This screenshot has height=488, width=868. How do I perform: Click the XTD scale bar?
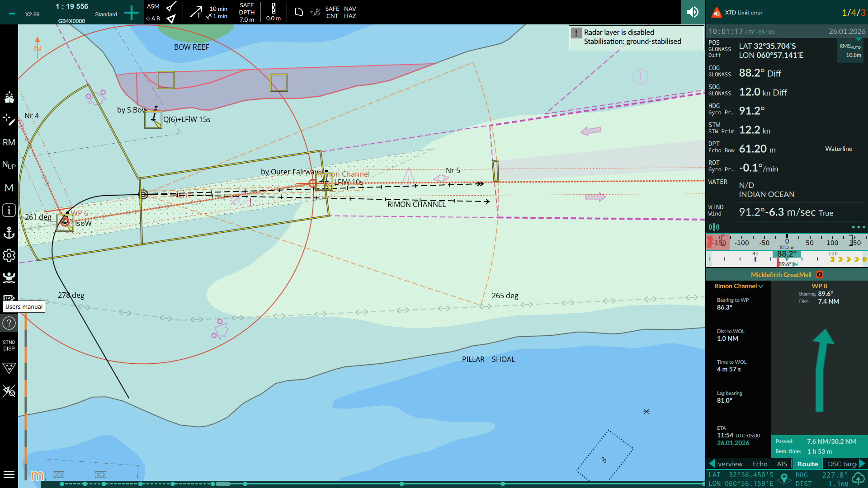click(x=787, y=242)
